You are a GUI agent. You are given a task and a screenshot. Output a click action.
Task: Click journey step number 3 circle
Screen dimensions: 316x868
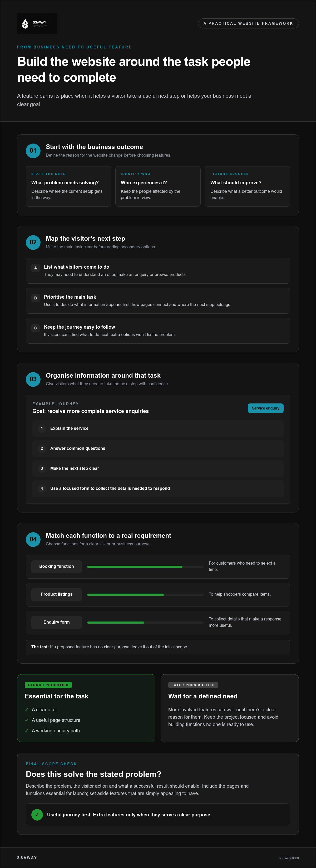[42, 468]
